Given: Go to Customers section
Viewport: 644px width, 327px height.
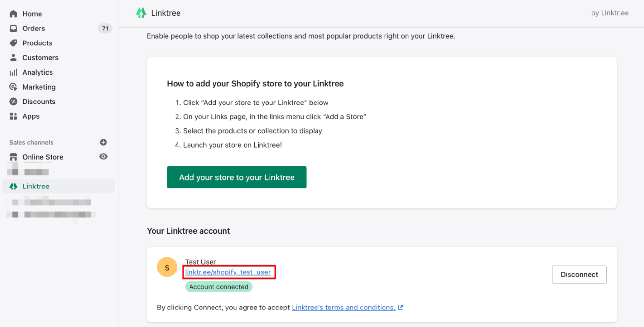Looking at the screenshot, I should pos(40,57).
